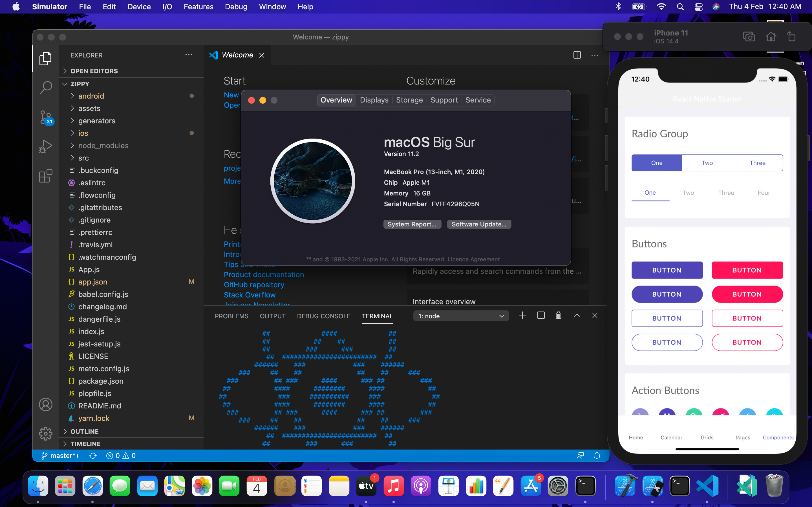The image size is (812, 507).
Task: Open Run and Debug view icon
Action: click(x=45, y=146)
